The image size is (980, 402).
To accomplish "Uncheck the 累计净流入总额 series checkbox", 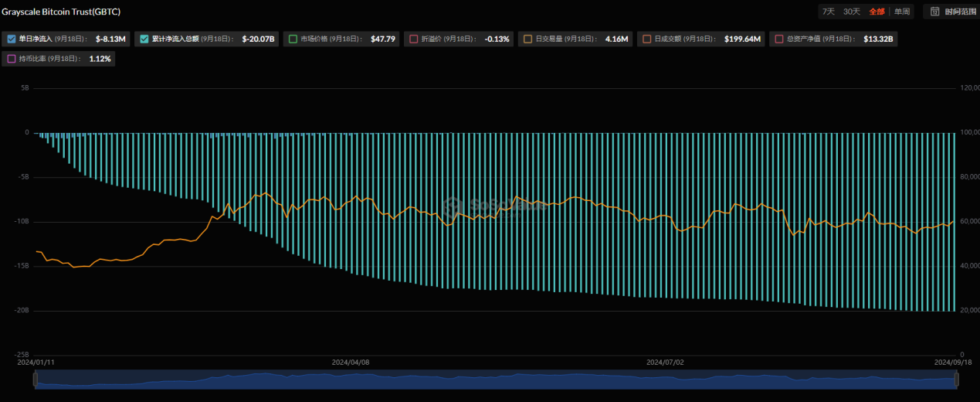I will coord(144,39).
